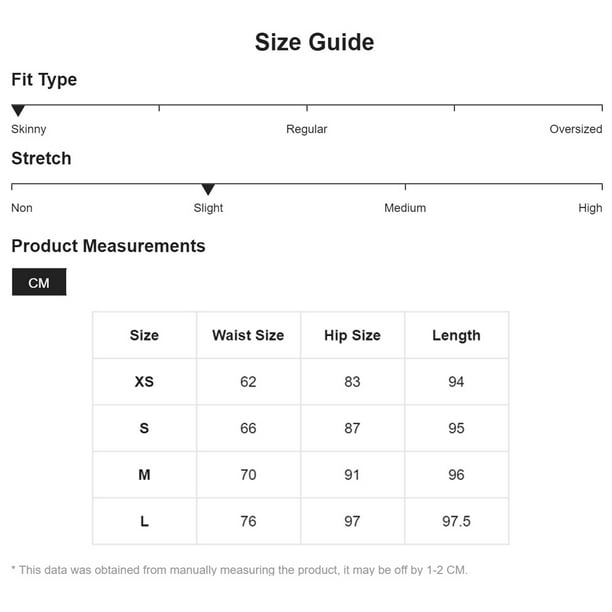Select the Hip Size column header
This screenshot has height=612, width=612.
(x=352, y=335)
